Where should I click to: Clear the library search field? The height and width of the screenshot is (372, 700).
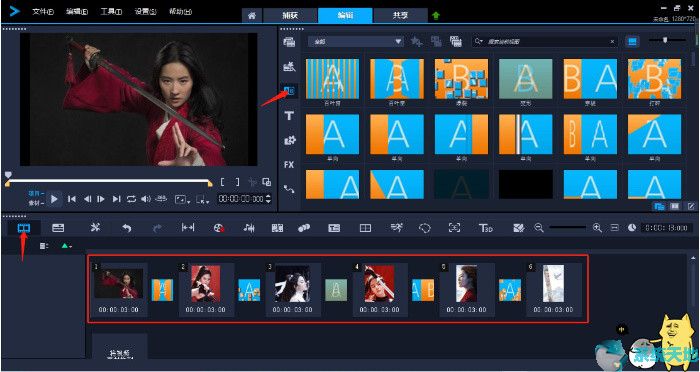click(612, 42)
